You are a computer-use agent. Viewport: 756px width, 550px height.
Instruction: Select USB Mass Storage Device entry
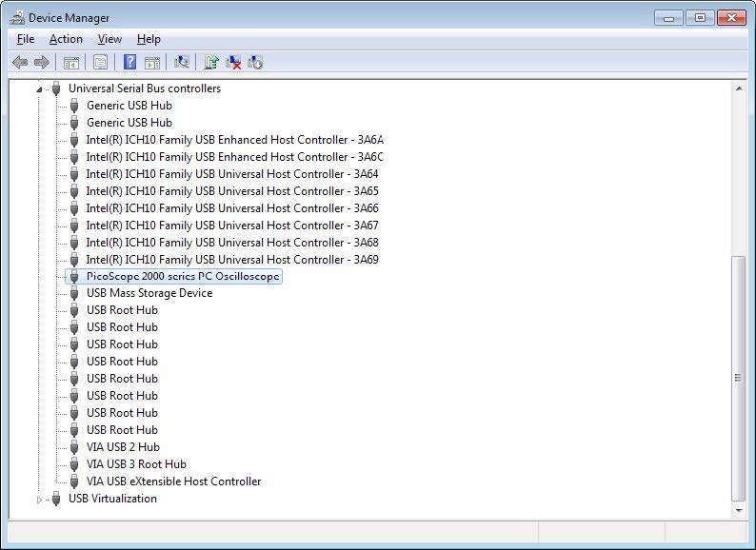149,293
